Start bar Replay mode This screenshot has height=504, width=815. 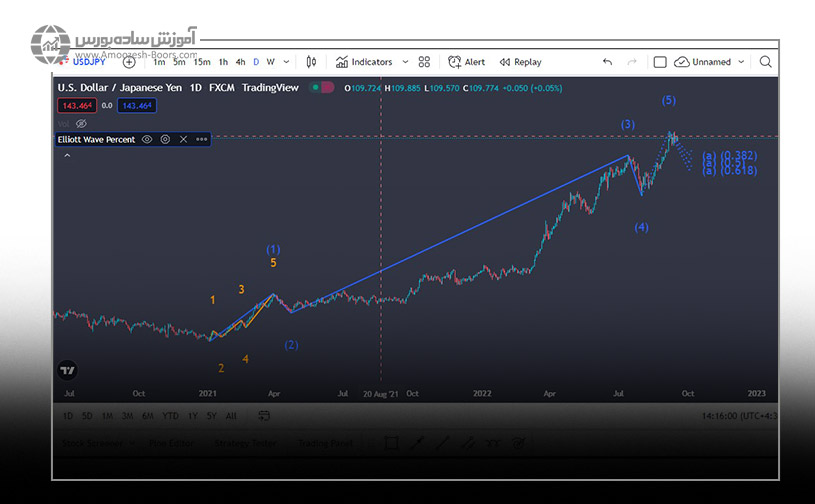click(520, 62)
